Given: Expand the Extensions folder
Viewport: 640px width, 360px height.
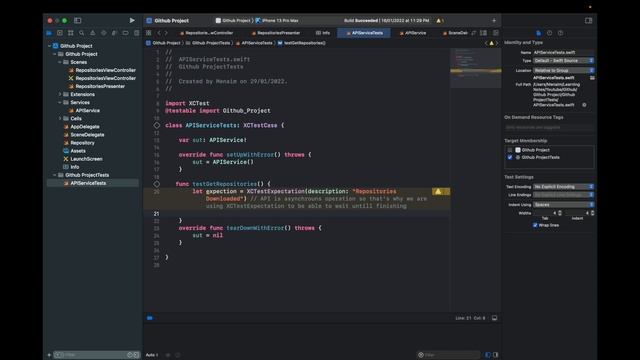Looking at the screenshot, I should [60, 94].
